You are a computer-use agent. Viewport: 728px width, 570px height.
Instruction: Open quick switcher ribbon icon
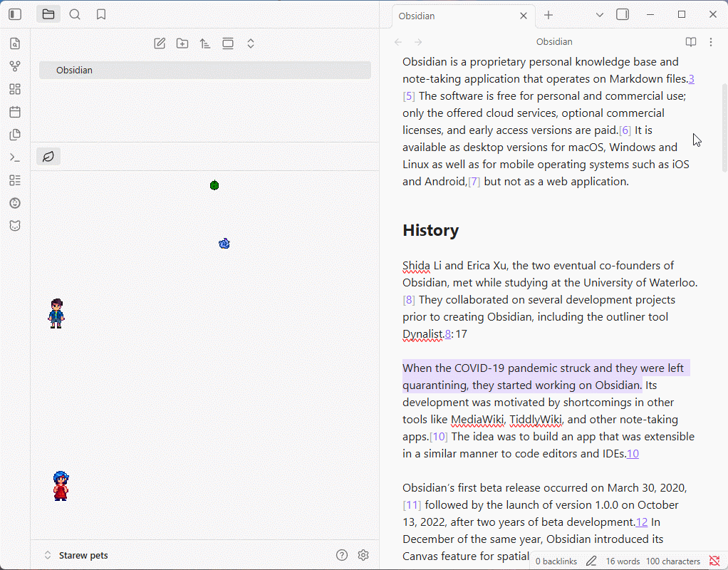pyautogui.click(x=15, y=43)
